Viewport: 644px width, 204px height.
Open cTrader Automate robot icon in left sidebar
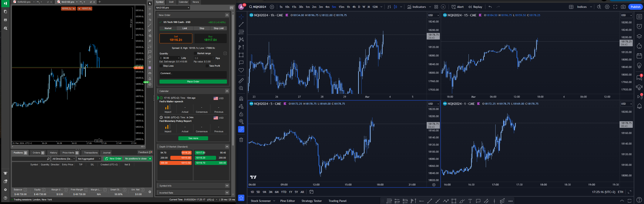(x=6, y=20)
